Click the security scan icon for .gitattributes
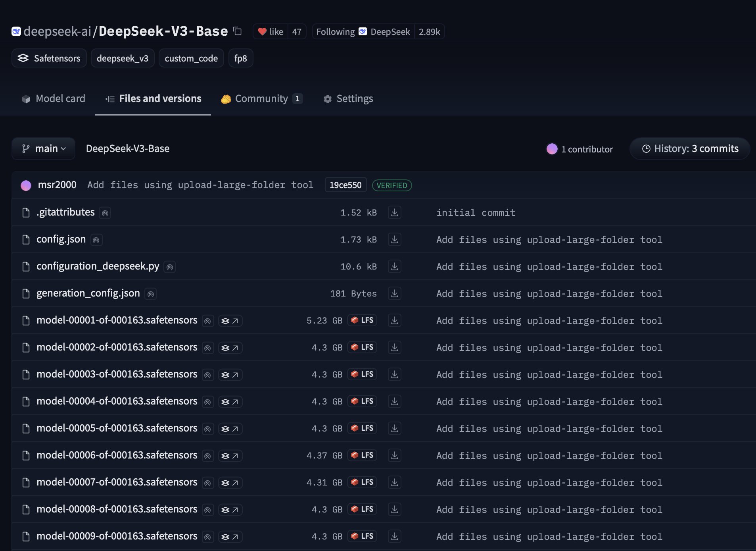 (105, 213)
